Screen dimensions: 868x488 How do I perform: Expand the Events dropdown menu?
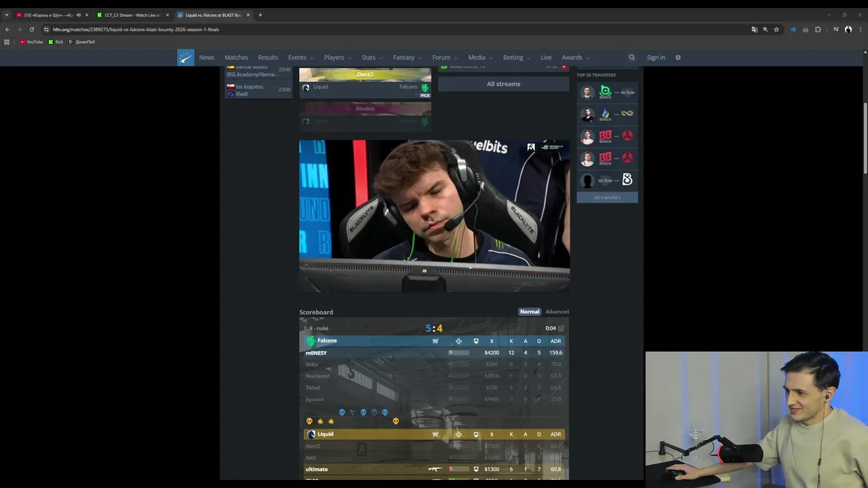coord(301,58)
